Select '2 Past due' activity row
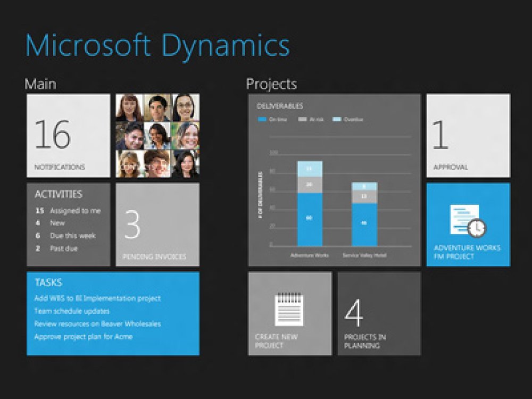The image size is (532, 399). tap(57, 248)
